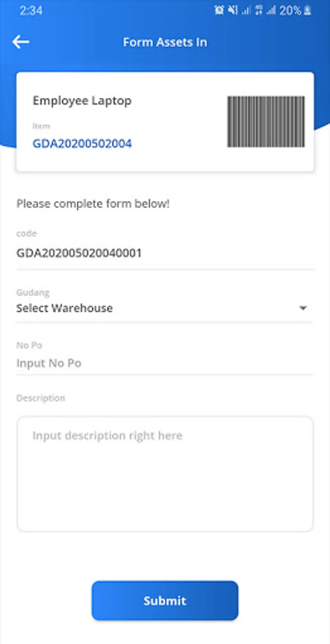The image size is (330, 644).
Task: Tap the clock time 2:34
Action: coord(31,10)
